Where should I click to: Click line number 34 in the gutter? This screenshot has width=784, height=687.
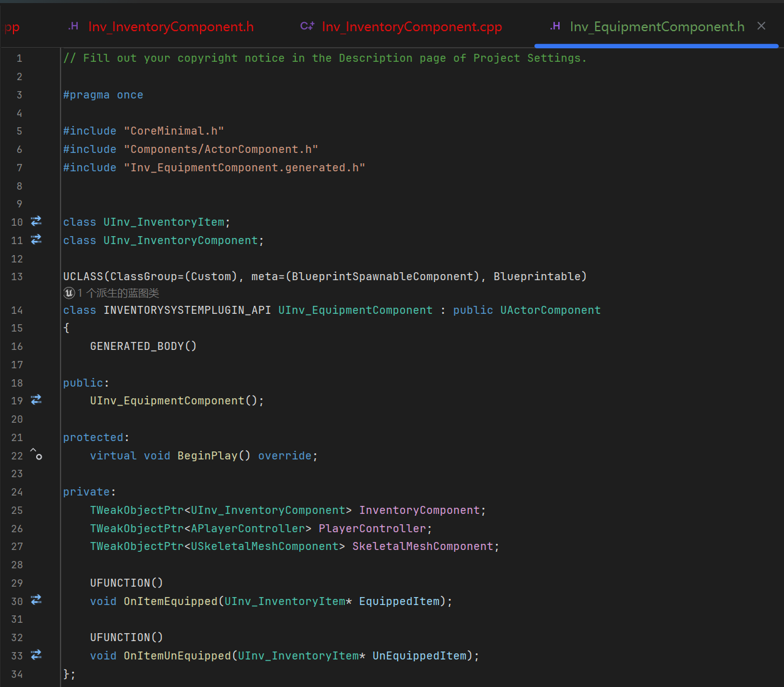tap(17, 674)
